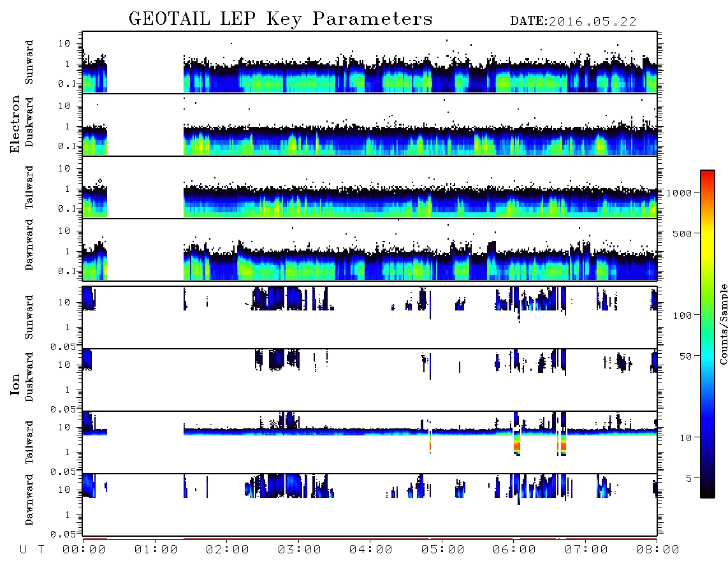Viewport: 728px width, 561px height.
Task: Click inside the Electron Tailward spectrogram panel
Action: click(370, 187)
